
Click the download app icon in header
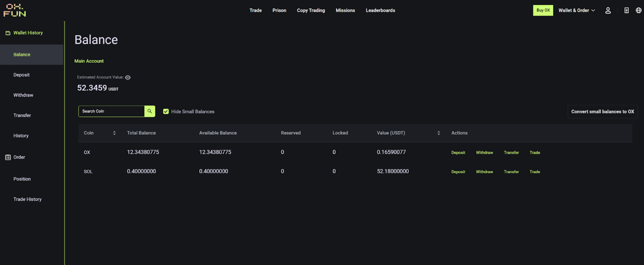click(626, 10)
